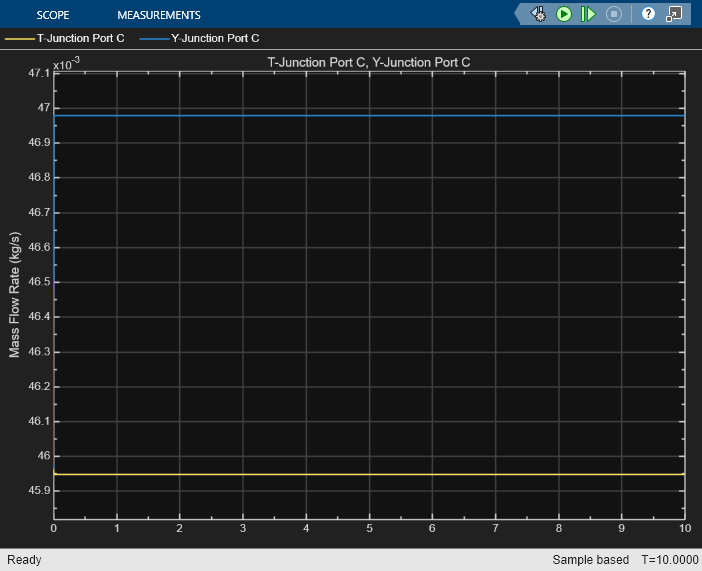The image size is (702, 571).
Task: Toggle Y-Junction Port C legend entry
Action: (x=215, y=38)
